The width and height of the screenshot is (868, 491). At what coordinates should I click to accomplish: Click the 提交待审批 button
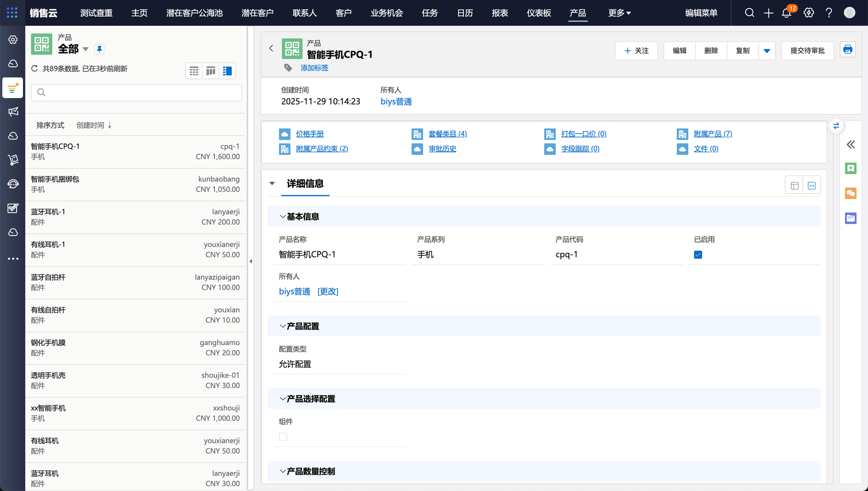click(807, 51)
